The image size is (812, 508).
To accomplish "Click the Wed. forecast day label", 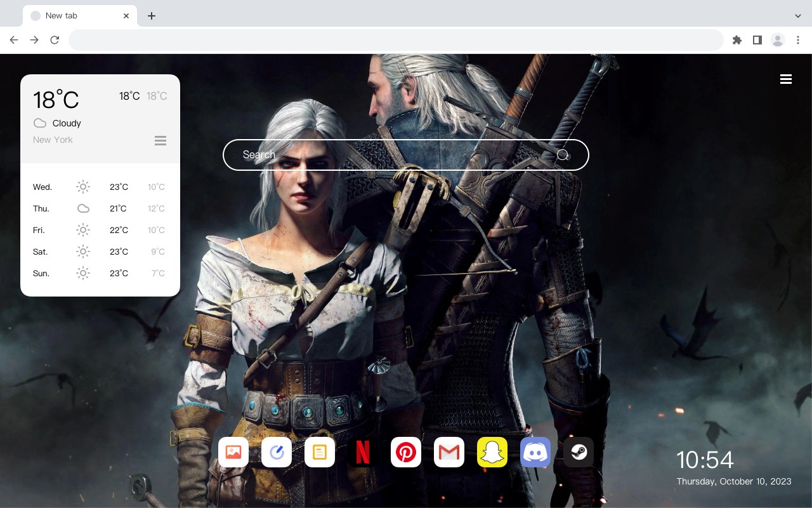I will pos(43,187).
